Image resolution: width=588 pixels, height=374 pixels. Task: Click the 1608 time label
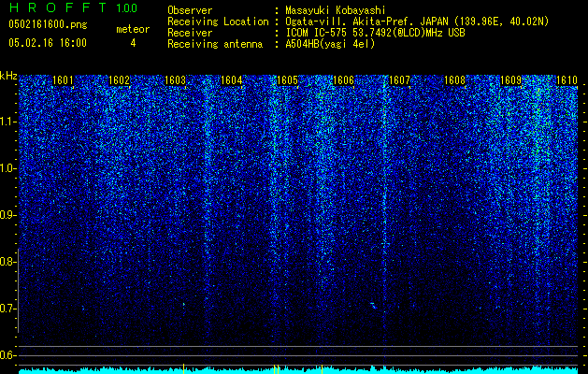coord(454,80)
